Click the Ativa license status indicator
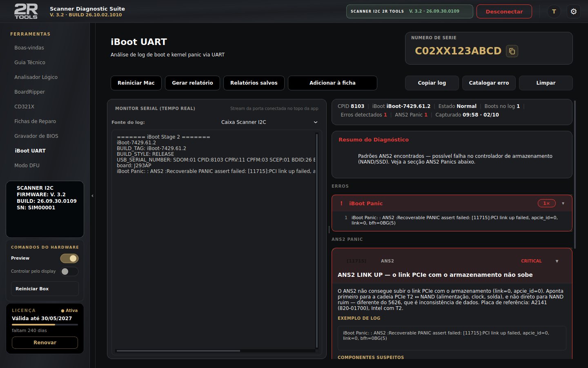The height and width of the screenshot is (368, 588). click(x=69, y=311)
